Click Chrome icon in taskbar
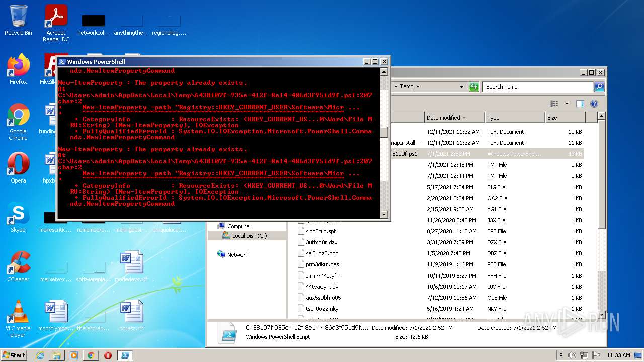The image size is (644, 362). [91, 355]
